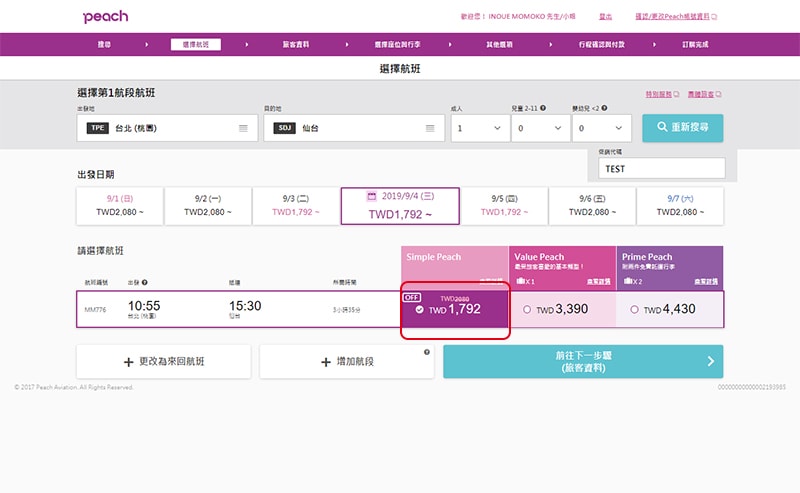Click help icon beside infant <2 label
Screen dimensions: 800x493
[x=604, y=108]
